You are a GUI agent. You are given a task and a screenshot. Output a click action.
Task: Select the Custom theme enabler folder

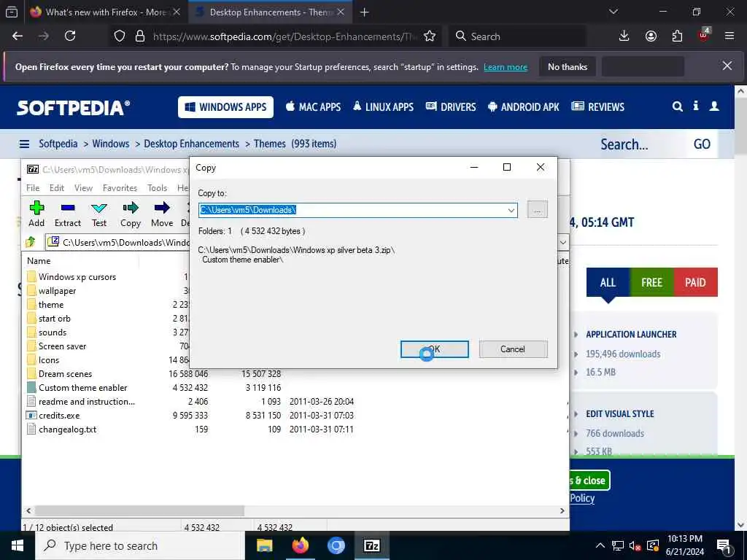(x=77, y=388)
